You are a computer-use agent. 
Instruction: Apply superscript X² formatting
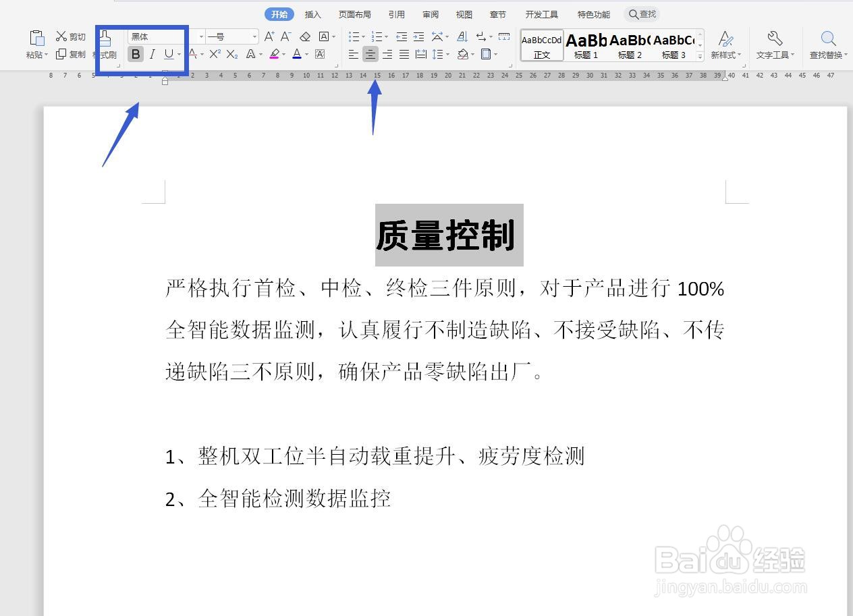(215, 54)
